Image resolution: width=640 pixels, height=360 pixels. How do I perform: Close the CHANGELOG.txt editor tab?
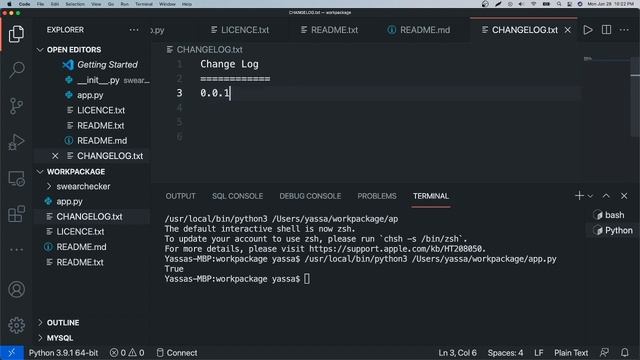tap(568, 30)
